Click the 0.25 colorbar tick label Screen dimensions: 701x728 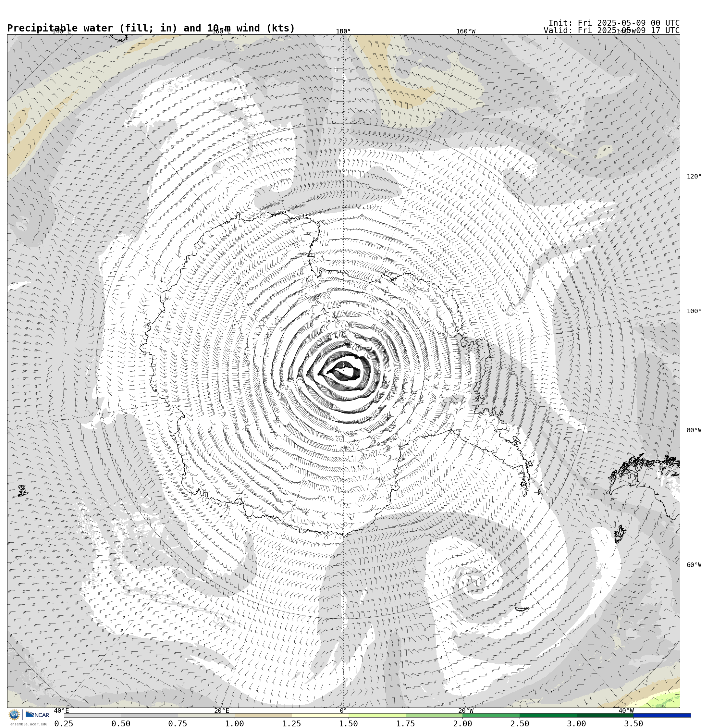64,723
